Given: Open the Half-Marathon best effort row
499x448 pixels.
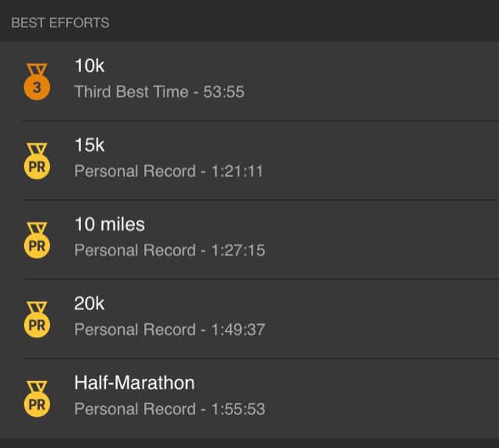Looking at the screenshot, I should [x=249, y=399].
